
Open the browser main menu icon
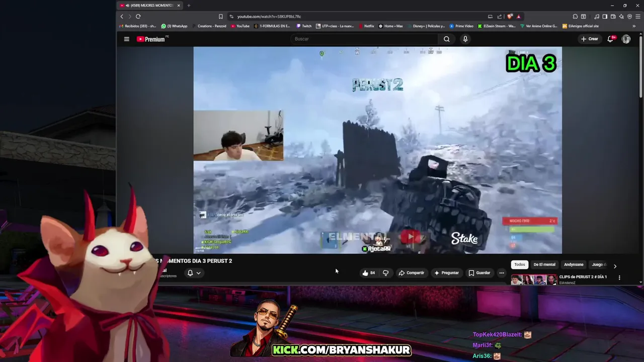[637, 17]
